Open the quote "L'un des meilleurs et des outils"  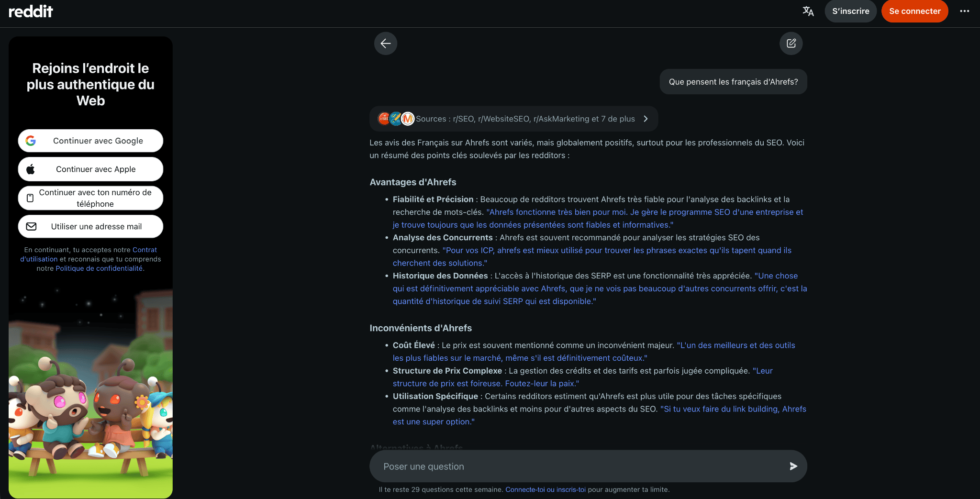594,352
